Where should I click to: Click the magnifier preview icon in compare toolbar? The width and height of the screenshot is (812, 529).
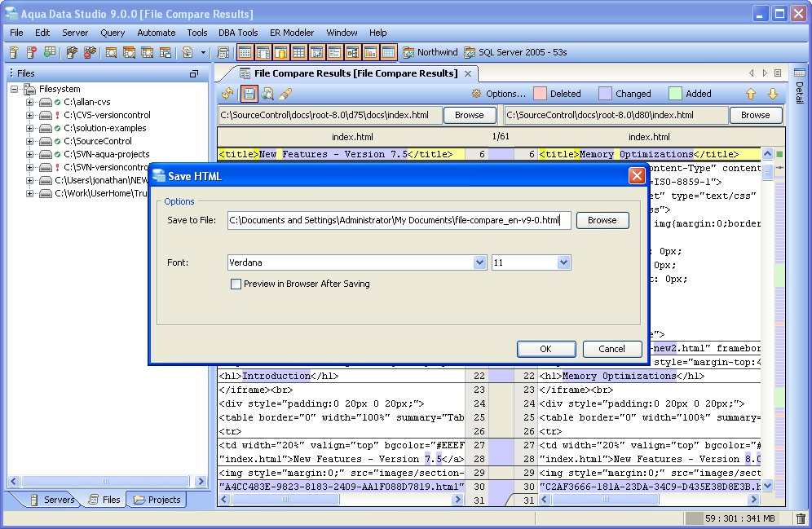click(x=267, y=94)
